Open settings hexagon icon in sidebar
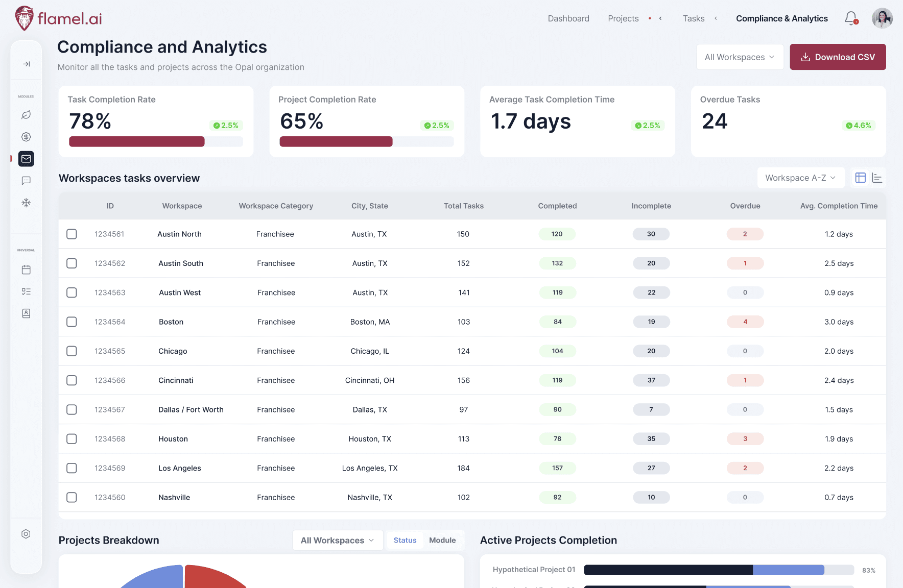 pos(26,534)
